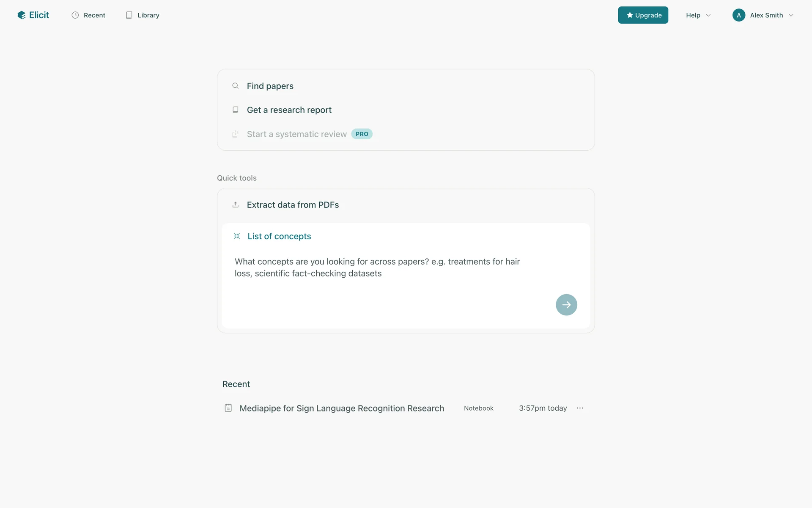
Task: Open the Help dropdown menu
Action: (698, 15)
